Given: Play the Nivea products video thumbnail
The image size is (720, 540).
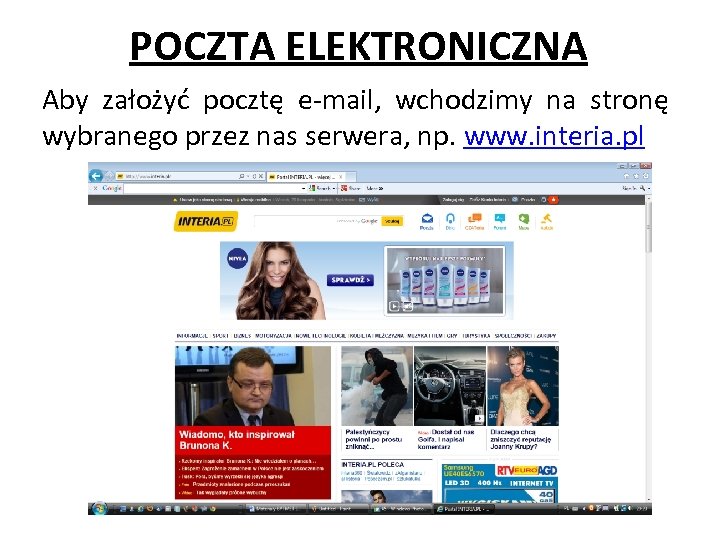Looking at the screenshot, I should pos(444,281).
